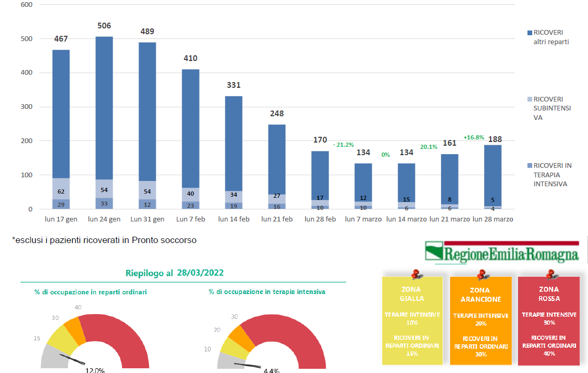Screen dimensions: 588x373
Task: Click the green flag emblem in the Regione logo
Action: [x=434, y=251]
